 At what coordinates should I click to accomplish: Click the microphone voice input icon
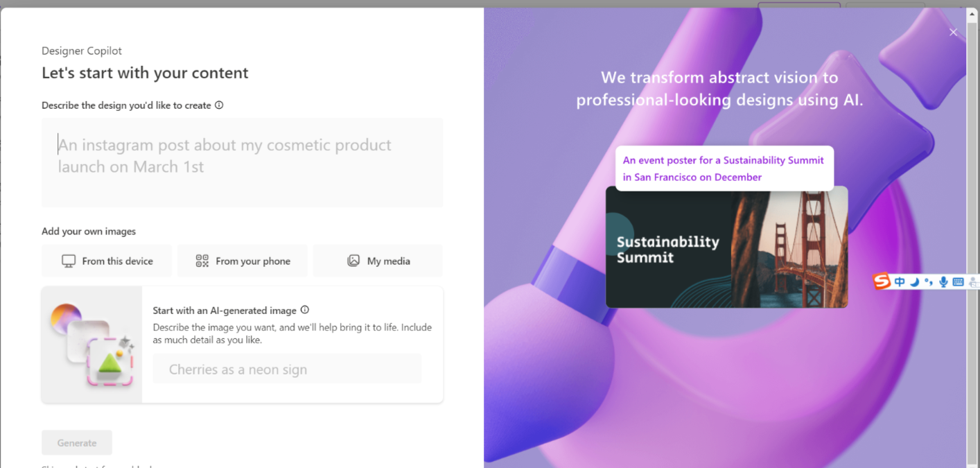(x=943, y=281)
